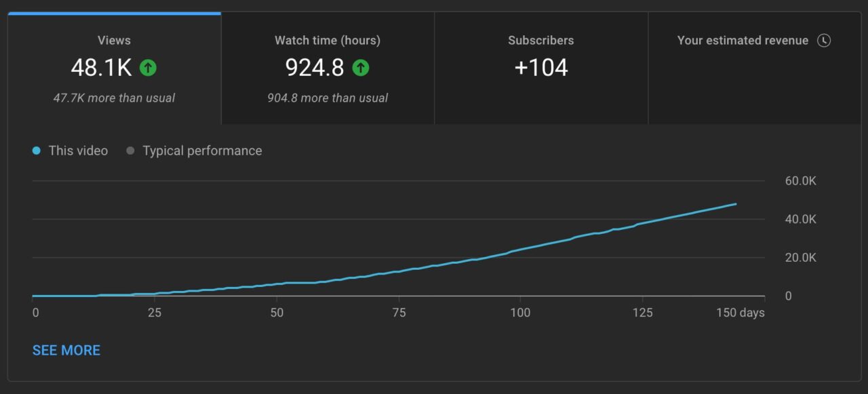Click the blue dot in the This video legend
868x394 pixels.
click(x=35, y=151)
